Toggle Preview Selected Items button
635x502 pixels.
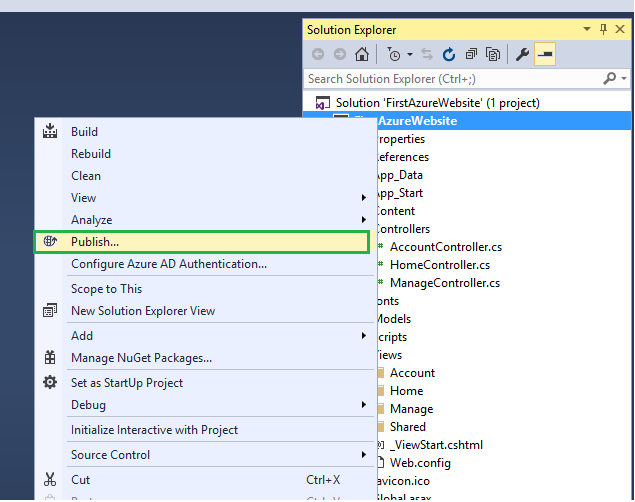click(x=545, y=55)
